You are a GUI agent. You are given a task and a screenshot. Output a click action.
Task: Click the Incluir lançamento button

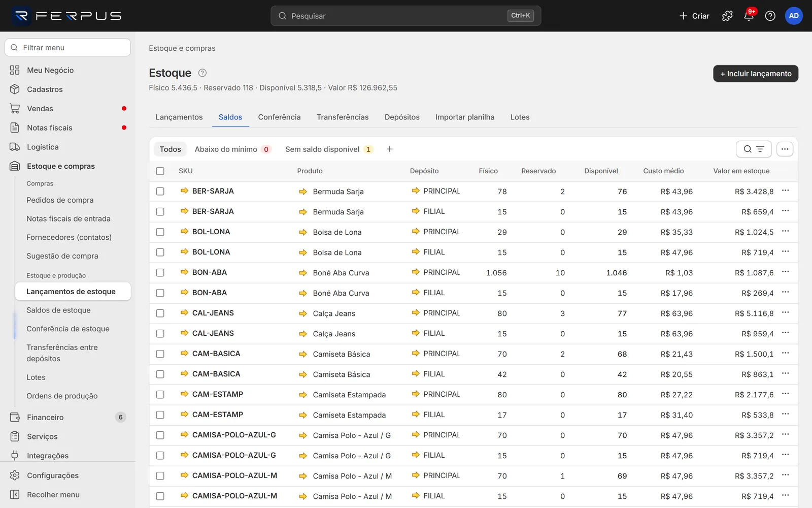756,73
